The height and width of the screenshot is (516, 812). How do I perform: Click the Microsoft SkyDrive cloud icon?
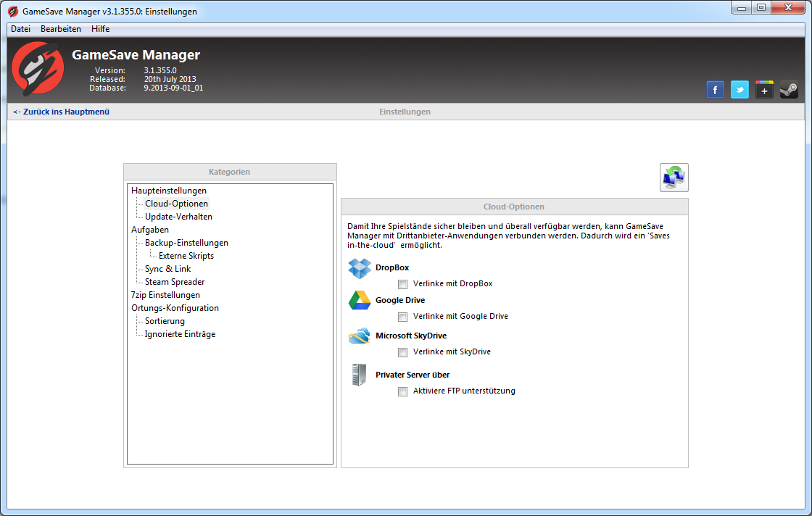(x=360, y=336)
